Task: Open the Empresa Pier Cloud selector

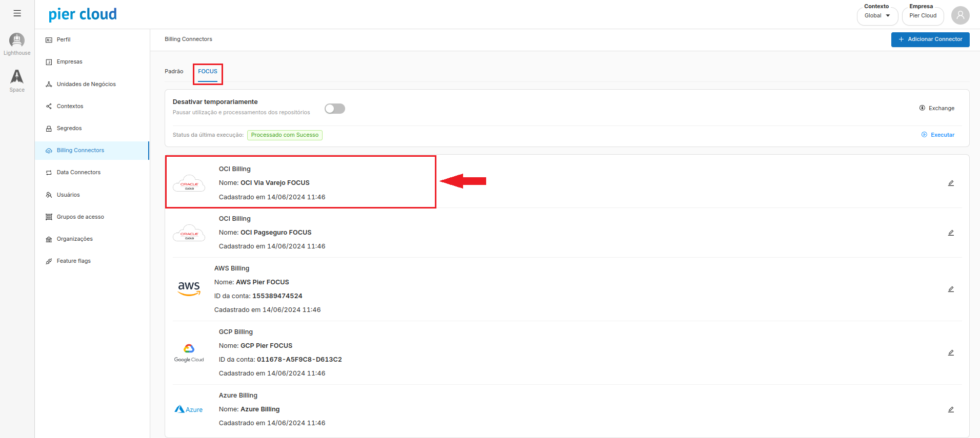Action: coord(923,16)
